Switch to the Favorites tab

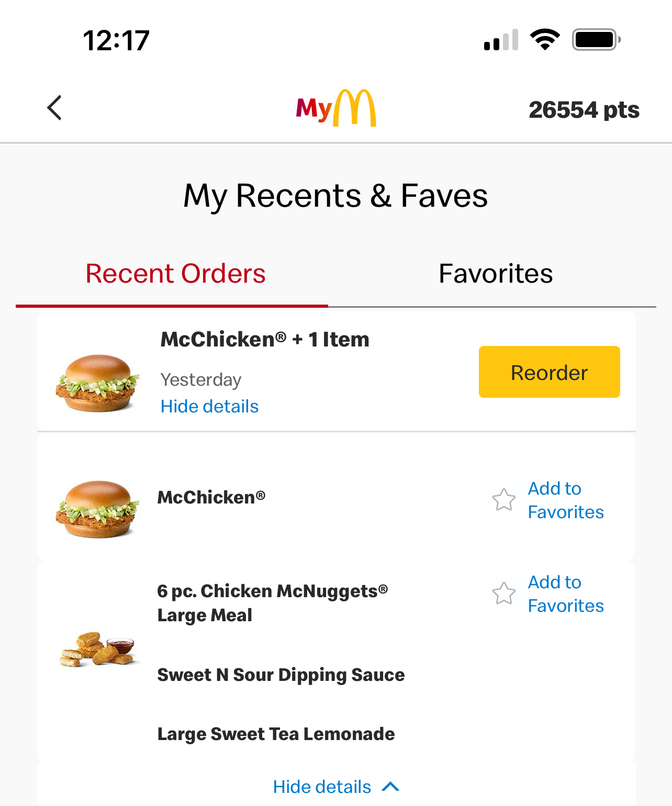point(495,274)
